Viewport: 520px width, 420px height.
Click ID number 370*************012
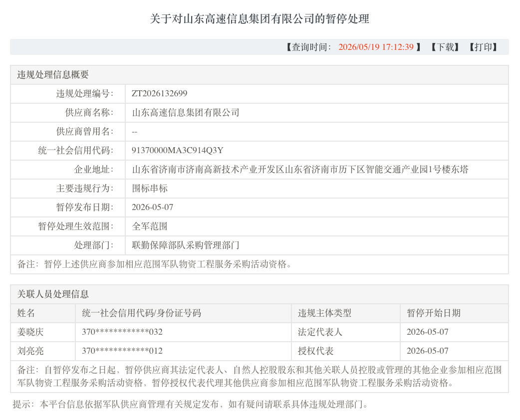coord(122,351)
